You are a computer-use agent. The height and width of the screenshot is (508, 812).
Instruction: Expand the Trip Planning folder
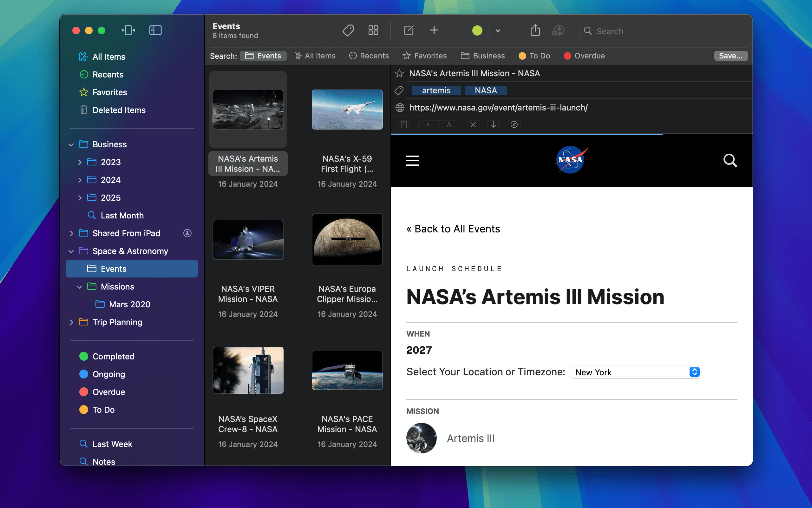pyautogui.click(x=71, y=323)
